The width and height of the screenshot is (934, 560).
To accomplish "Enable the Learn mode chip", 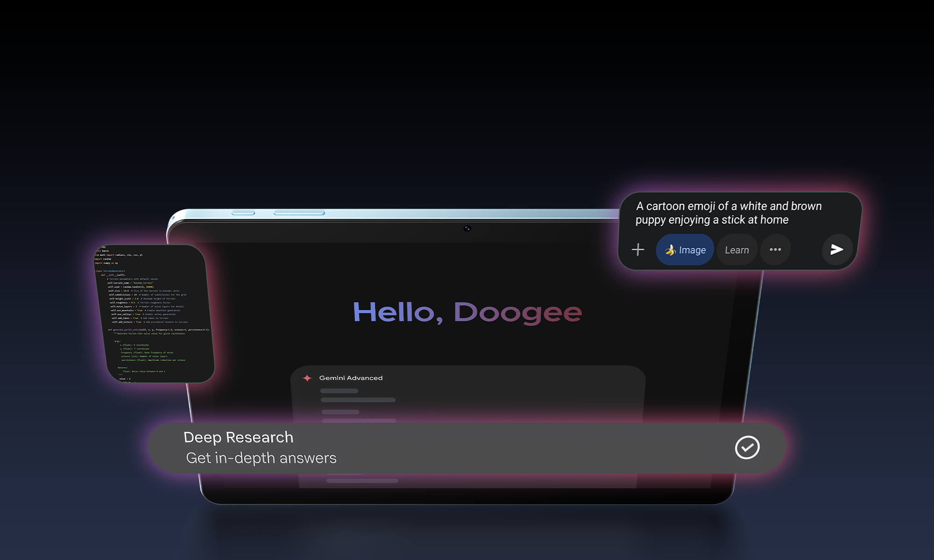I will pos(736,250).
